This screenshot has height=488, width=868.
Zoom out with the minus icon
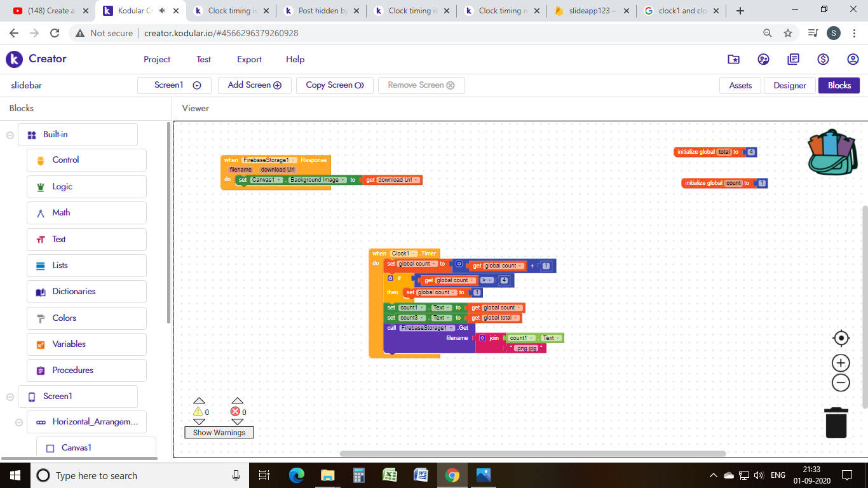(x=841, y=383)
